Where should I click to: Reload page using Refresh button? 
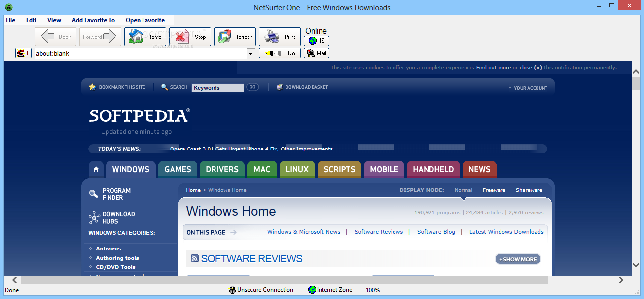click(235, 37)
